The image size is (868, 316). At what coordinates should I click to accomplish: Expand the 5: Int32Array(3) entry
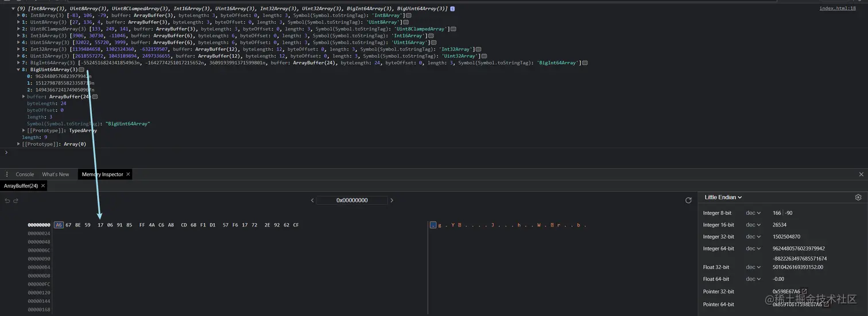point(18,49)
